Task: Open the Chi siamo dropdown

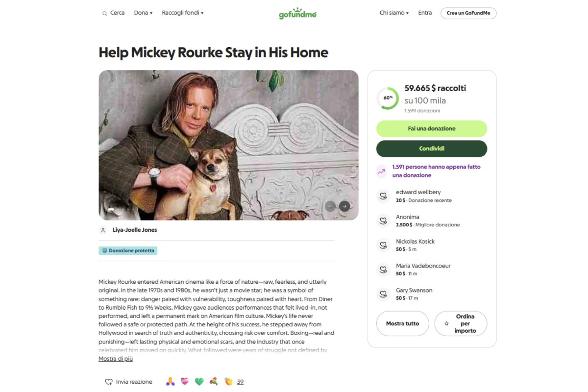Action: [x=394, y=13]
